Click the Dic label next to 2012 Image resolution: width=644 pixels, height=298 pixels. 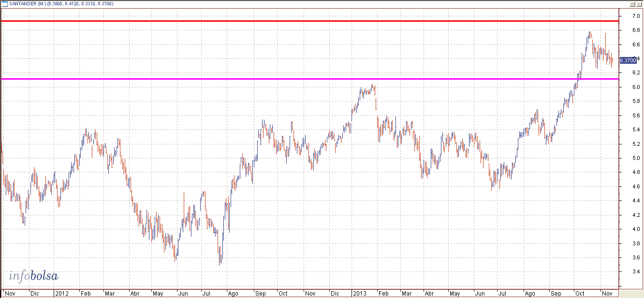point(35,293)
